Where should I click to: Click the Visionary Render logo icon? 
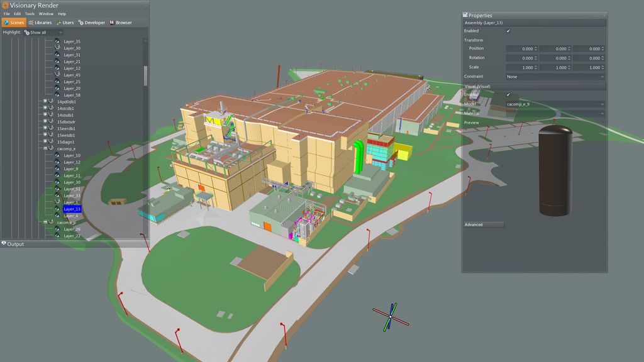pos(5,5)
